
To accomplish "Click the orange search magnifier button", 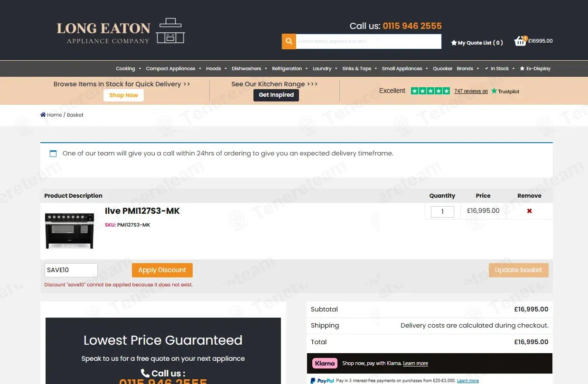I will [289, 41].
